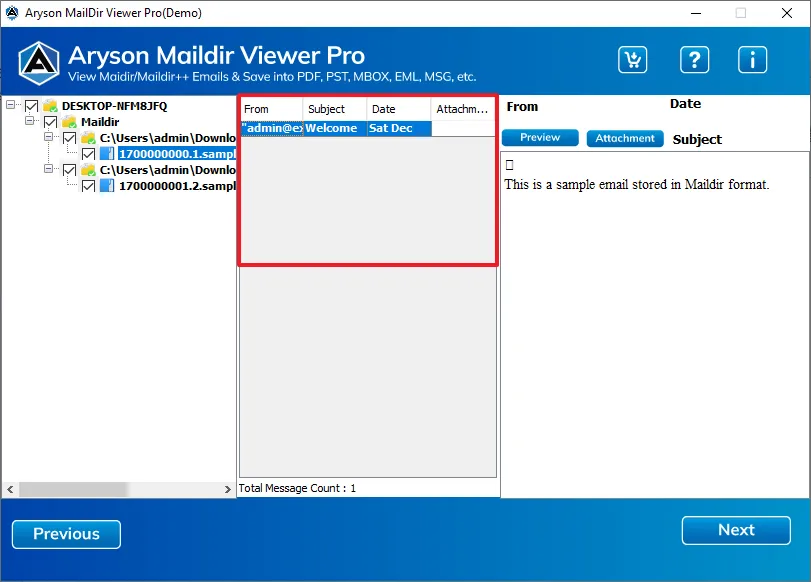Click the DESKTOP-NFM8JFQ folder icon
This screenshot has width=811, height=582.
(x=50, y=106)
